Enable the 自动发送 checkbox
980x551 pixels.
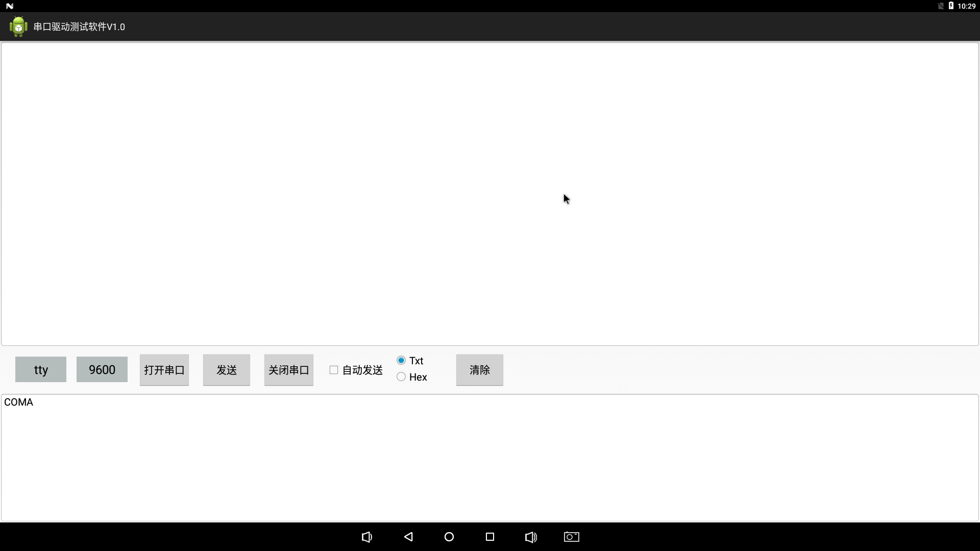coord(333,370)
